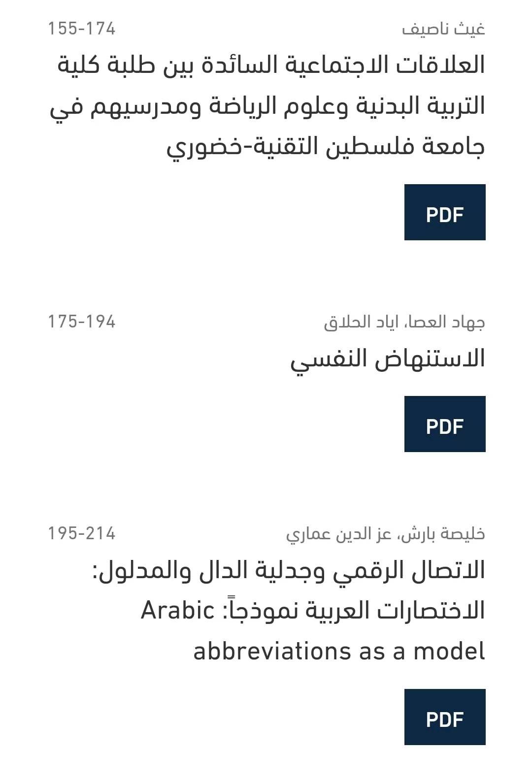Click the page range 155-174

point(81,29)
